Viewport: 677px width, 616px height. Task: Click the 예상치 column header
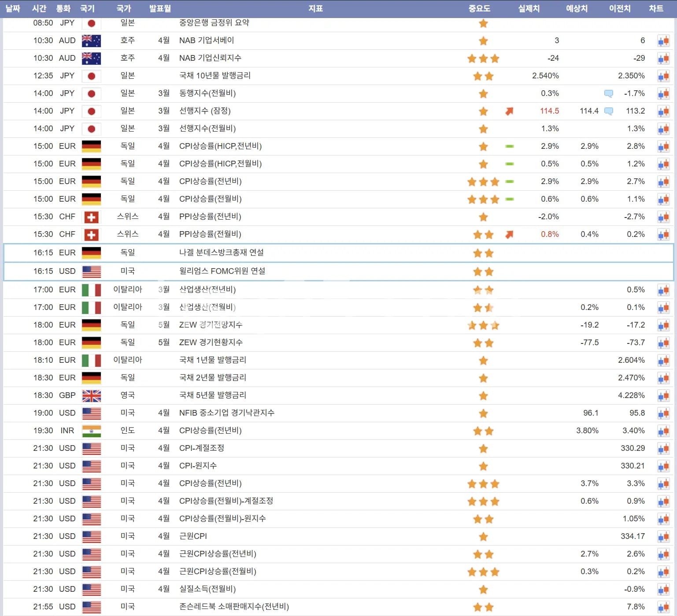(x=577, y=8)
